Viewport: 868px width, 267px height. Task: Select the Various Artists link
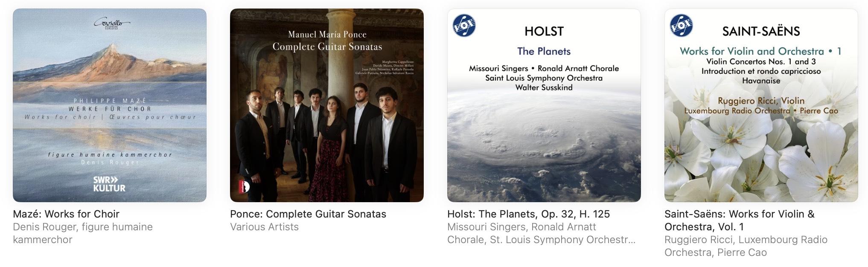[265, 227]
